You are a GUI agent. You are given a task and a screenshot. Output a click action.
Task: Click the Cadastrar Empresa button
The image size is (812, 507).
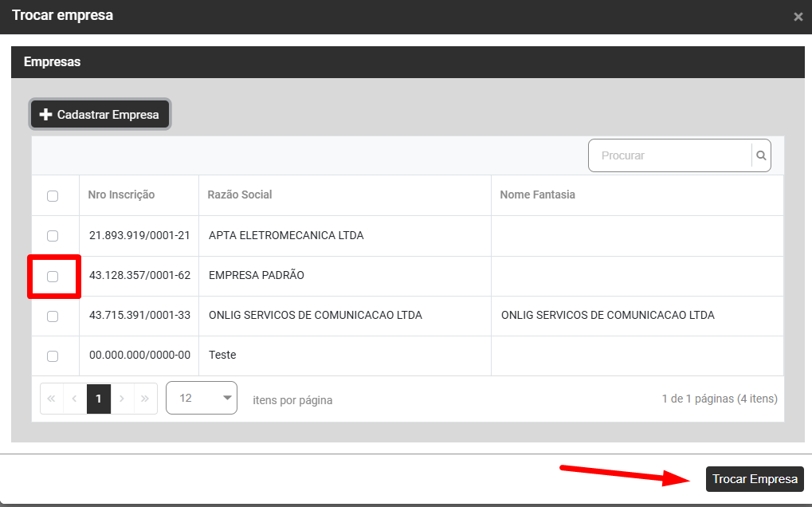click(100, 115)
